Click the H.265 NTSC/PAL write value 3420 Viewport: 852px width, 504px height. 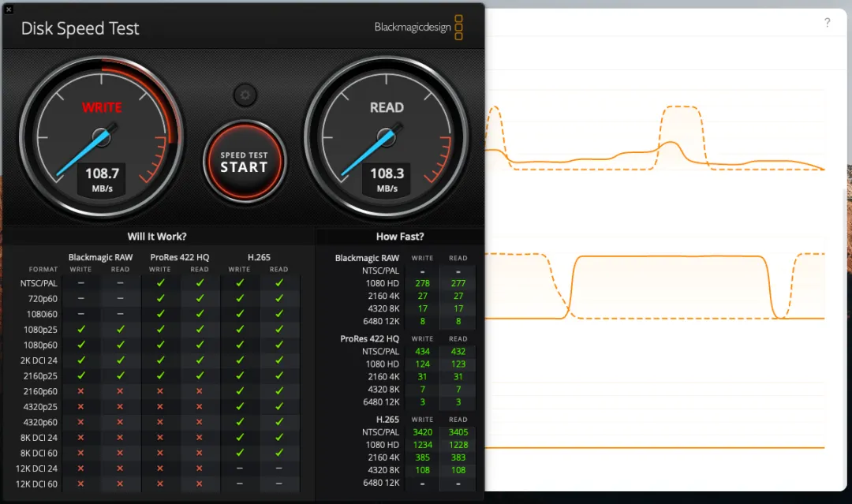tap(422, 432)
